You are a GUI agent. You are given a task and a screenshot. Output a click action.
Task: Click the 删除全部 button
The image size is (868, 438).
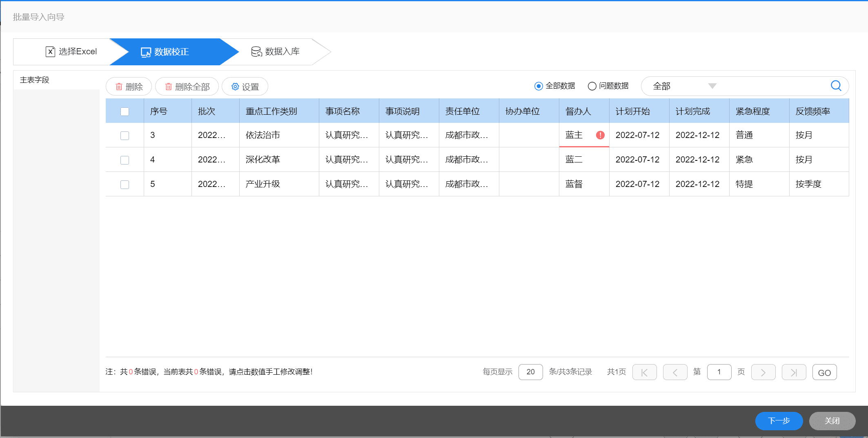[187, 87]
